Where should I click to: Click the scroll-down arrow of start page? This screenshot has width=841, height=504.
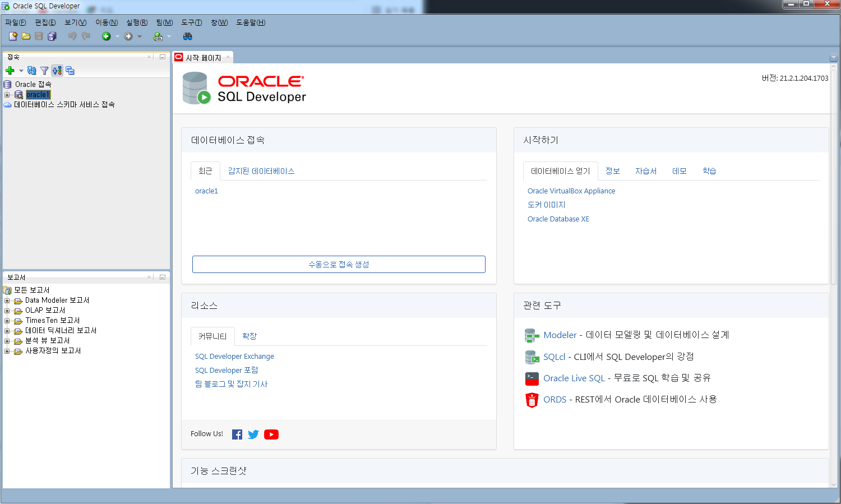point(833,484)
